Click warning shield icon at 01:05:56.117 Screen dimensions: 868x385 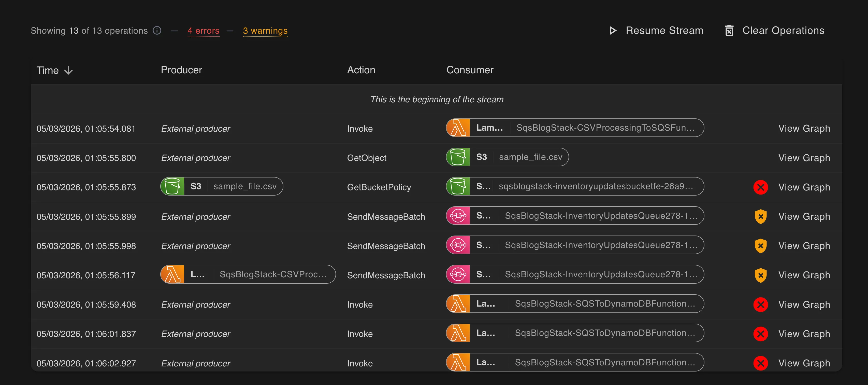760,275
